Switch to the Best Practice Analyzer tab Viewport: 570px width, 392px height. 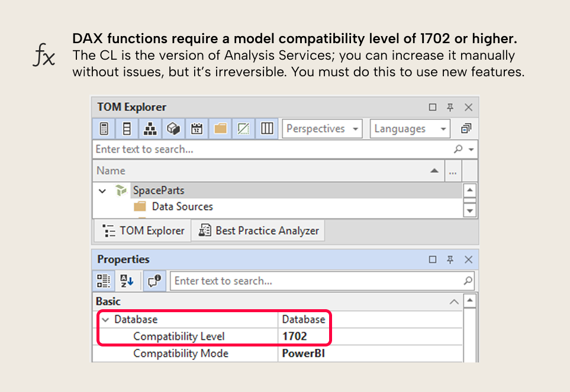[258, 230]
